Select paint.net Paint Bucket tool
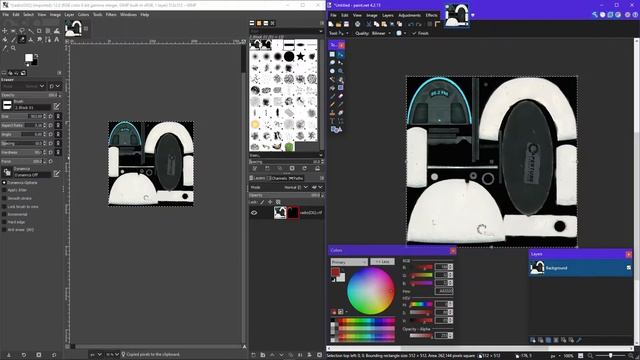640x360 pixels. 332,88
